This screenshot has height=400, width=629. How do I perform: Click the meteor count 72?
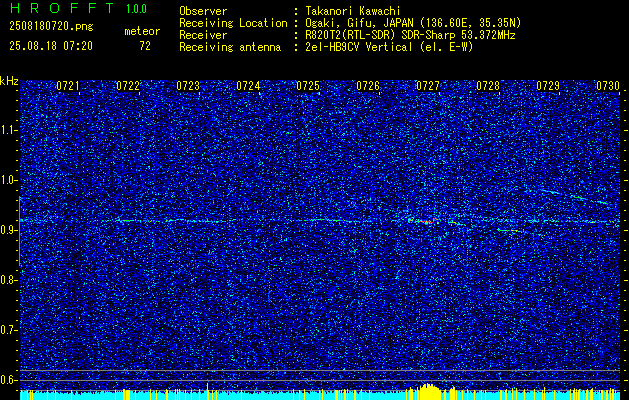point(145,46)
